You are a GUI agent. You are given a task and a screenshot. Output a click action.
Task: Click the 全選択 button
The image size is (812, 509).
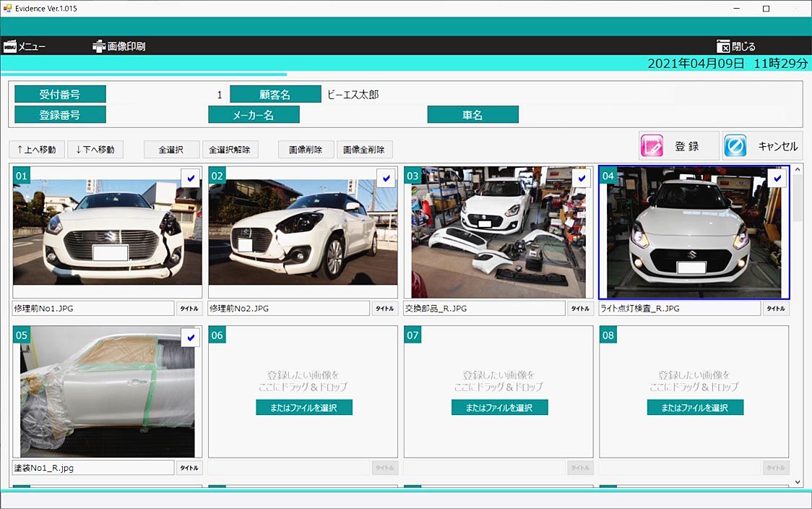pyautogui.click(x=171, y=150)
